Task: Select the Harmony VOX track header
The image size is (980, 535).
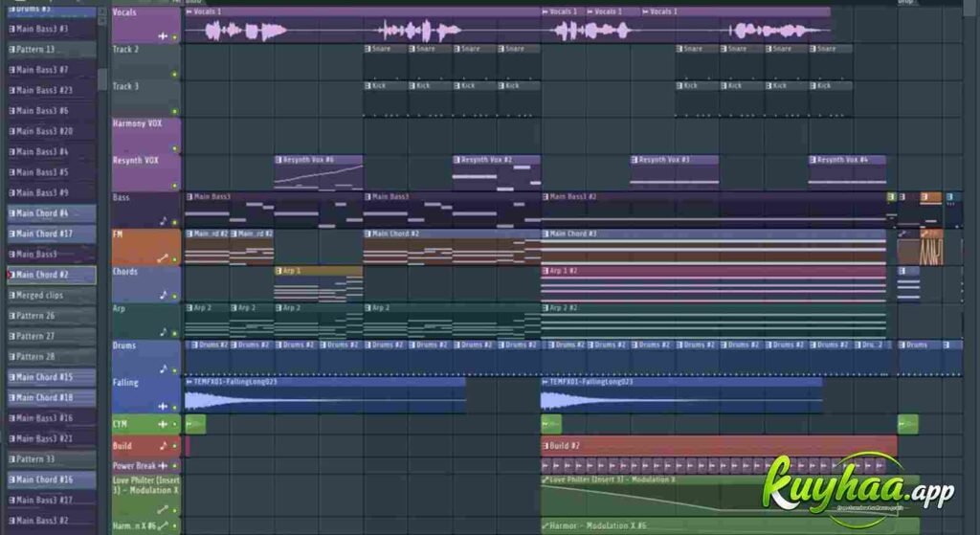Action: click(x=146, y=136)
